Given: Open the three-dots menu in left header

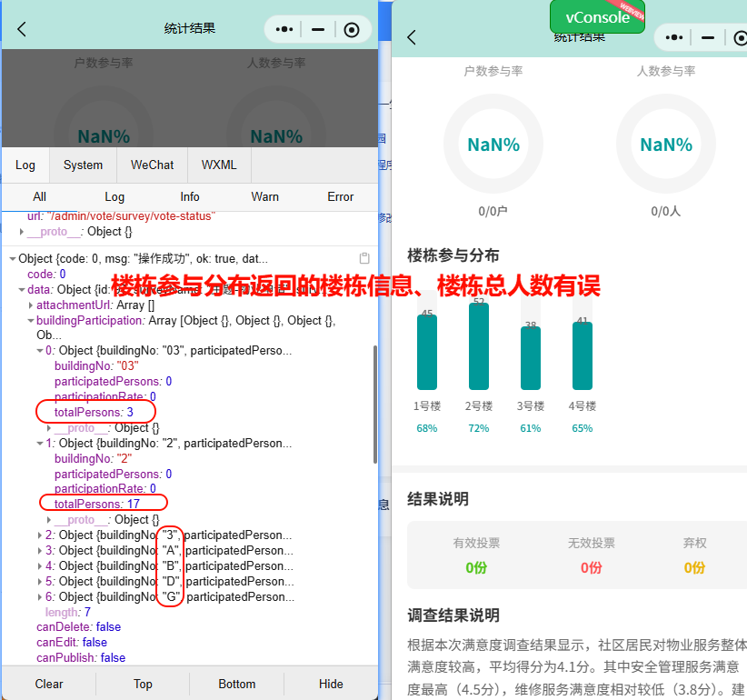Looking at the screenshot, I should point(284,29).
